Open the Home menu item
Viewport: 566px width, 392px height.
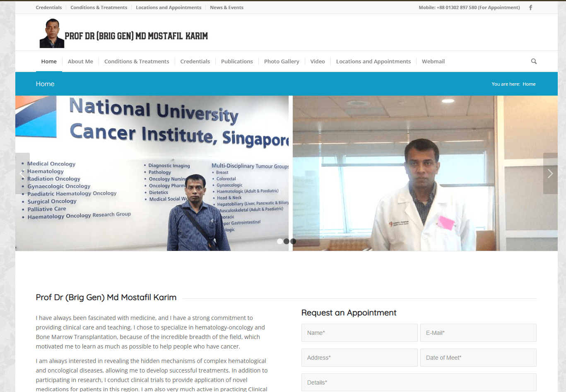click(49, 61)
